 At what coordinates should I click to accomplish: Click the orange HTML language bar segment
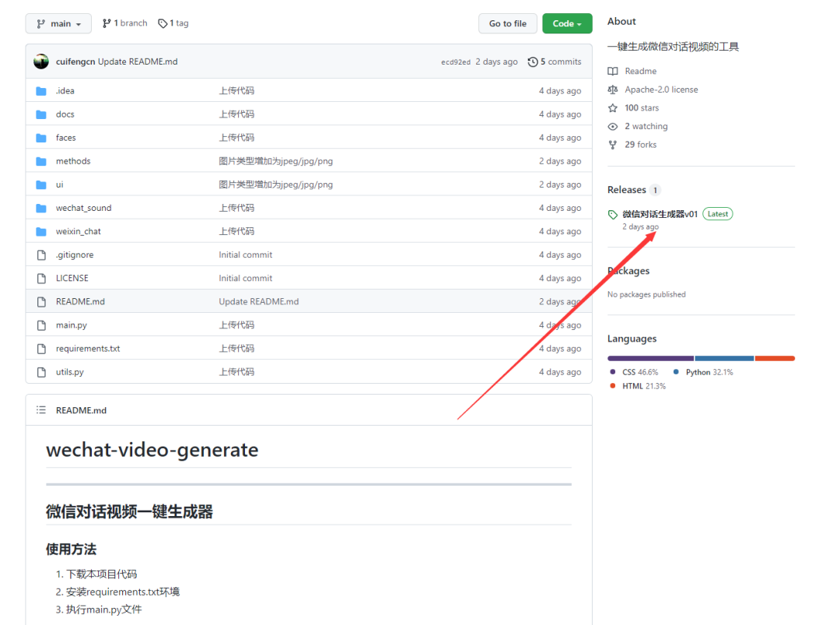click(775, 358)
